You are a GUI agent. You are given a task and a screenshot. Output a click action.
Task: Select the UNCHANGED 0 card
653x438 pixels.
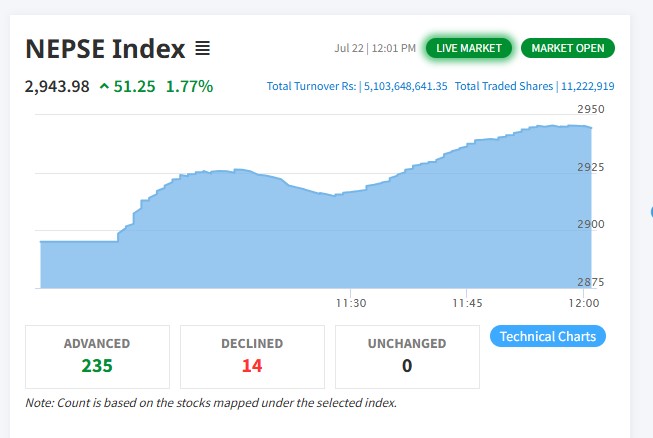coord(407,355)
